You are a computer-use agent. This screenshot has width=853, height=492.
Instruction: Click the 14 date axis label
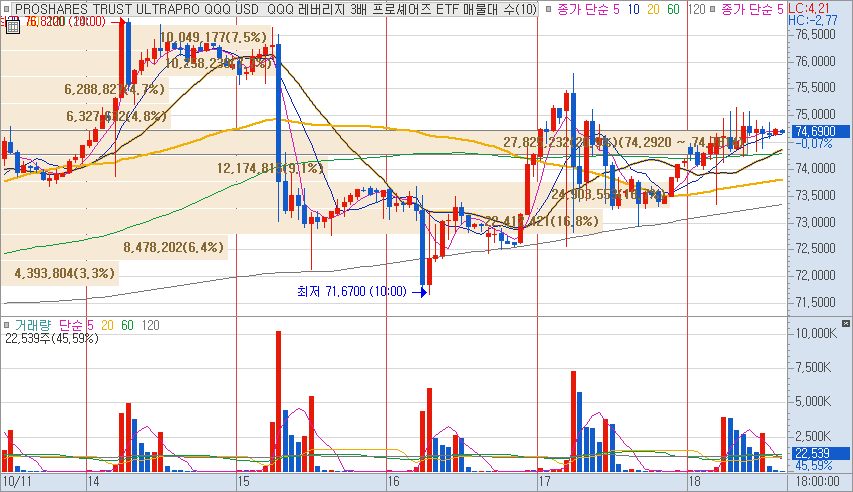click(93, 481)
